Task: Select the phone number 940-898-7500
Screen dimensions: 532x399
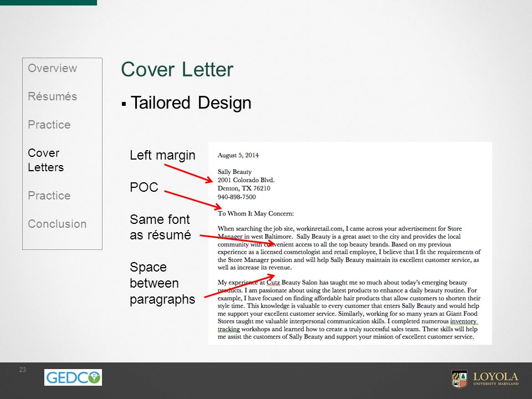Action: (237, 197)
